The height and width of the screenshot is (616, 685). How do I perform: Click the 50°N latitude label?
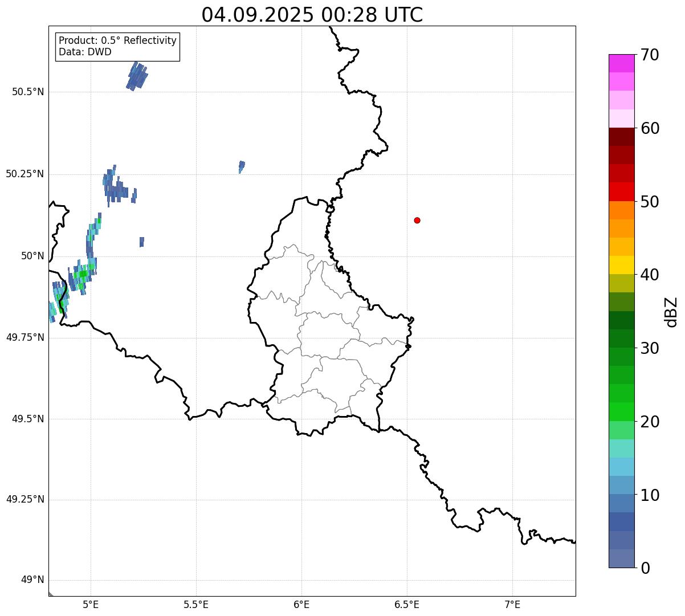click(32, 256)
